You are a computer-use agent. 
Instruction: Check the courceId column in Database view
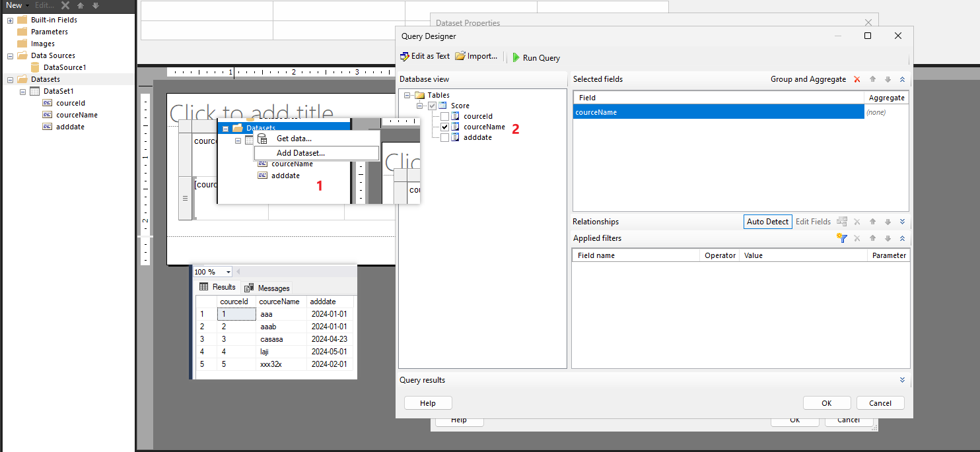pyautogui.click(x=445, y=116)
